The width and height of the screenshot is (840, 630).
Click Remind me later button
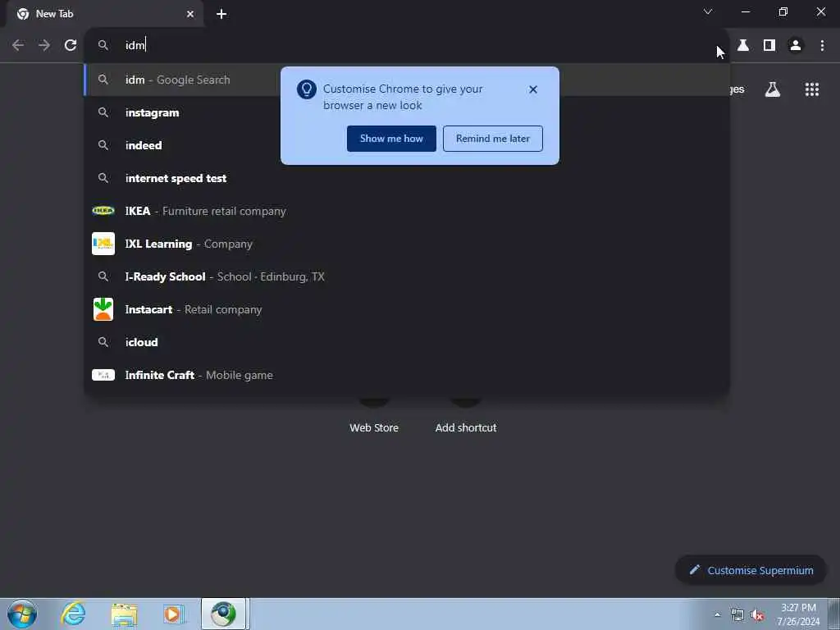[x=493, y=139]
